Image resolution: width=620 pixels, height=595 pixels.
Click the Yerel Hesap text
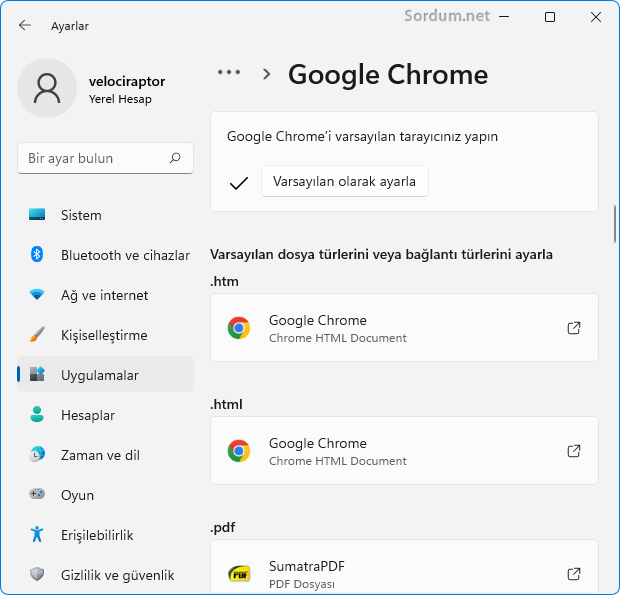(x=120, y=99)
